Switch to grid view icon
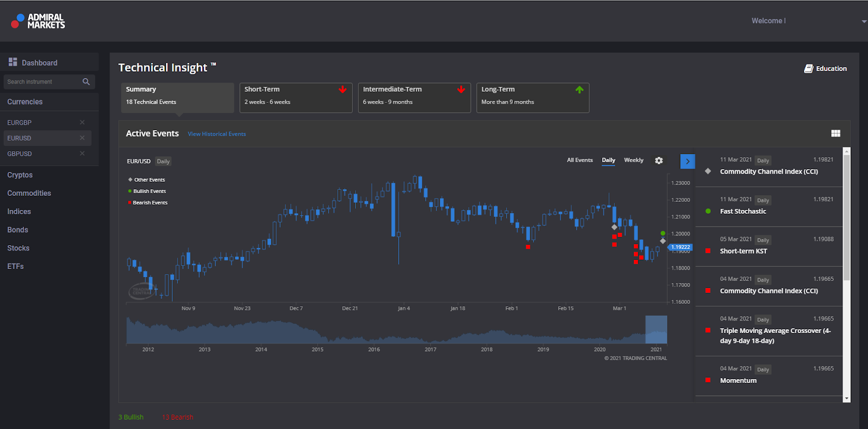The height and width of the screenshot is (429, 868). pos(835,133)
